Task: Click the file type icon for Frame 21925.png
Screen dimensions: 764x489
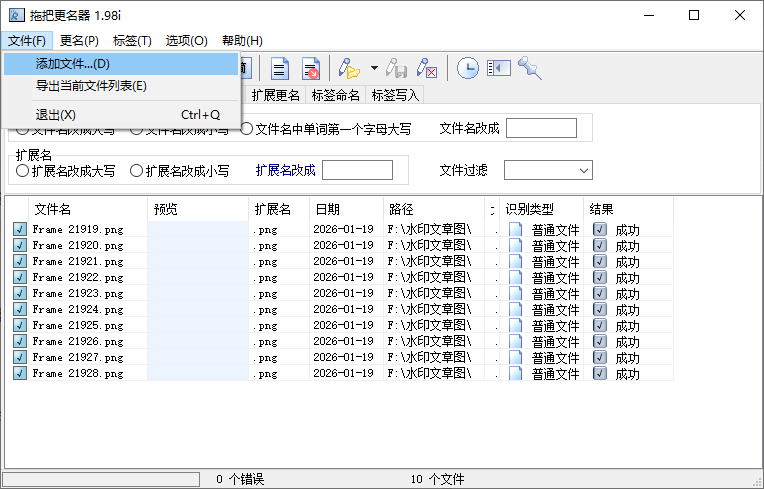Action: tap(516, 325)
